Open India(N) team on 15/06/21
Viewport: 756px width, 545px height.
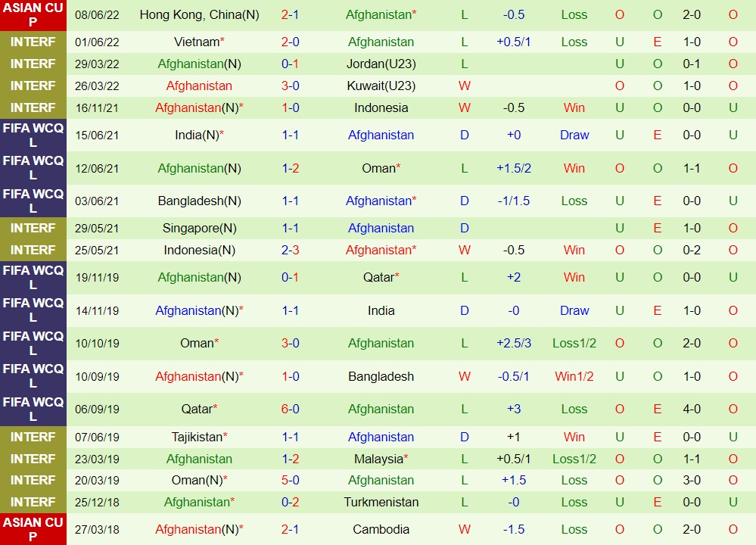pos(197,135)
